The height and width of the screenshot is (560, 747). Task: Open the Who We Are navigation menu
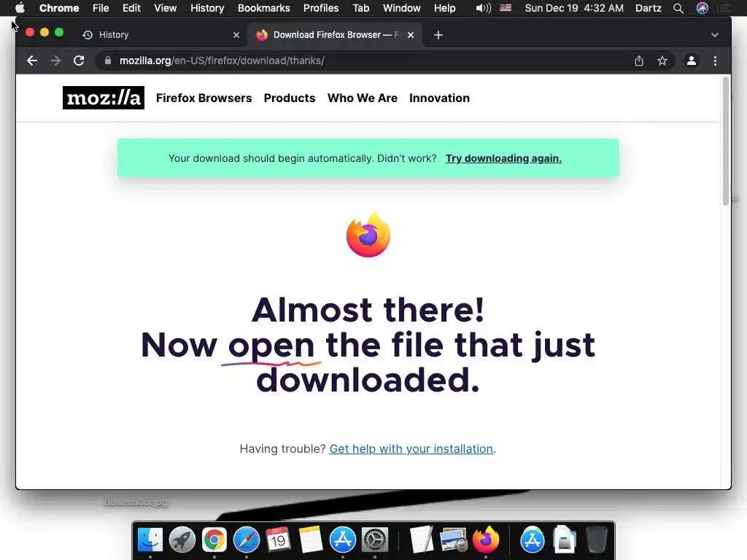point(363,98)
